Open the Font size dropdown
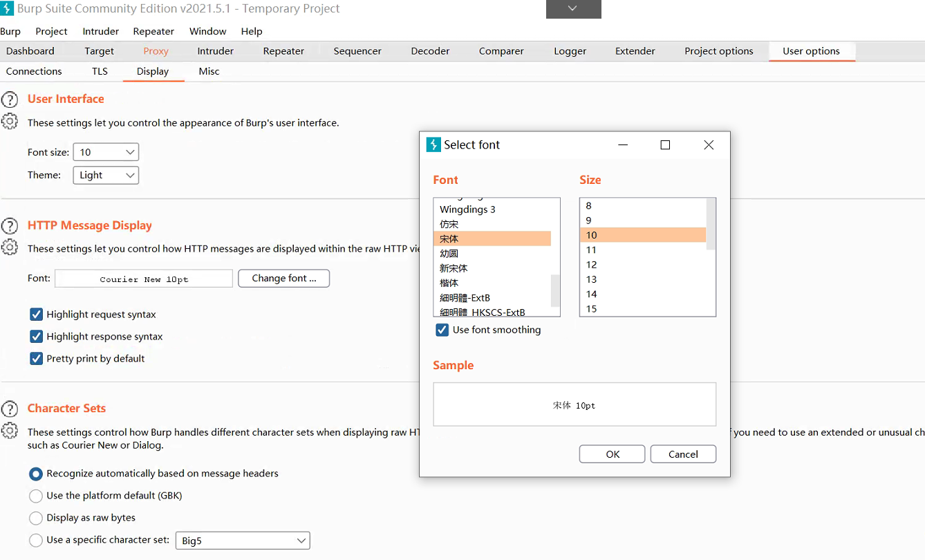 click(106, 152)
